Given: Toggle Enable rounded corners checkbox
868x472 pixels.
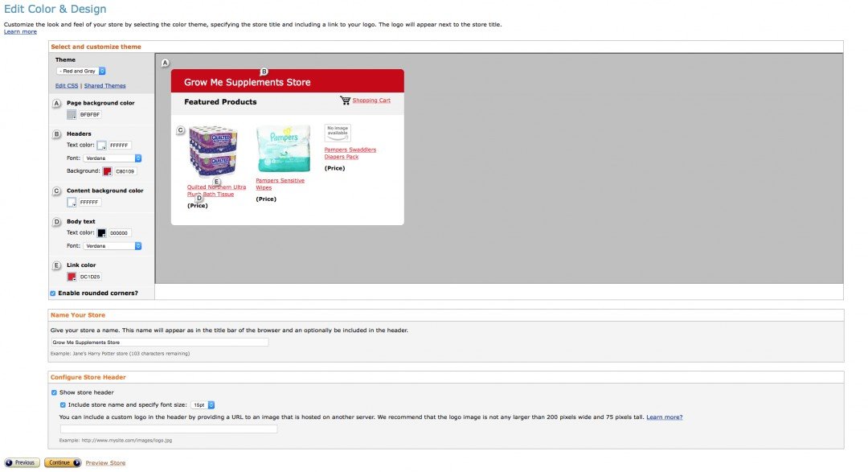Looking at the screenshot, I should coord(53,293).
